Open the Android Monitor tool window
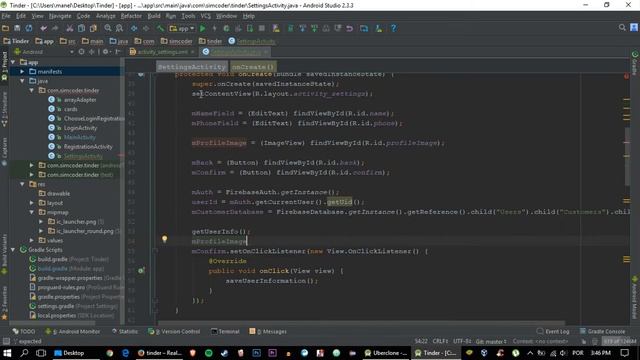The height and width of the screenshot is (360, 640). tap(73, 331)
